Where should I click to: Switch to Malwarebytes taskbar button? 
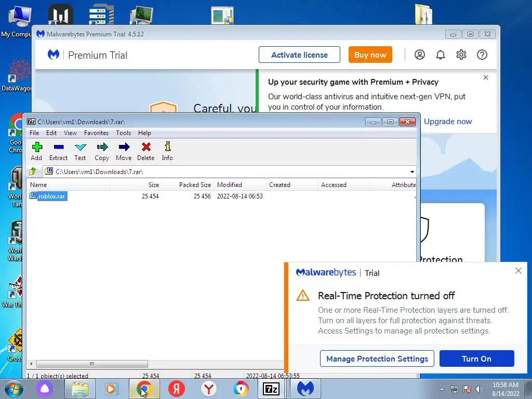pyautogui.click(x=305, y=389)
